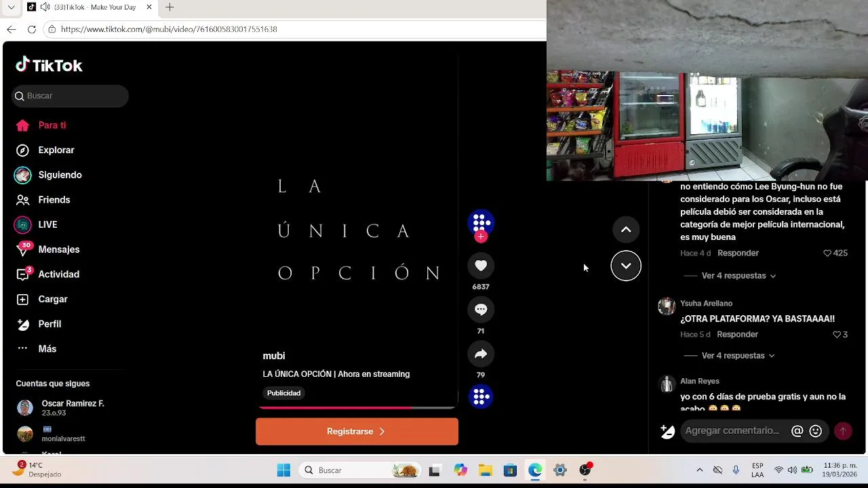Mute the TikTok tab speaker icon
The height and width of the screenshot is (488, 868).
click(45, 7)
